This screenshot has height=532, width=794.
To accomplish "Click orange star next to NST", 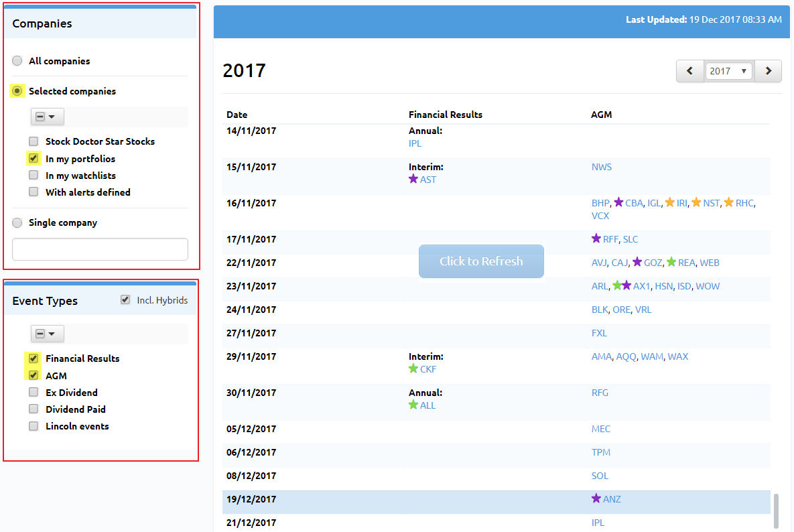I will 696,202.
